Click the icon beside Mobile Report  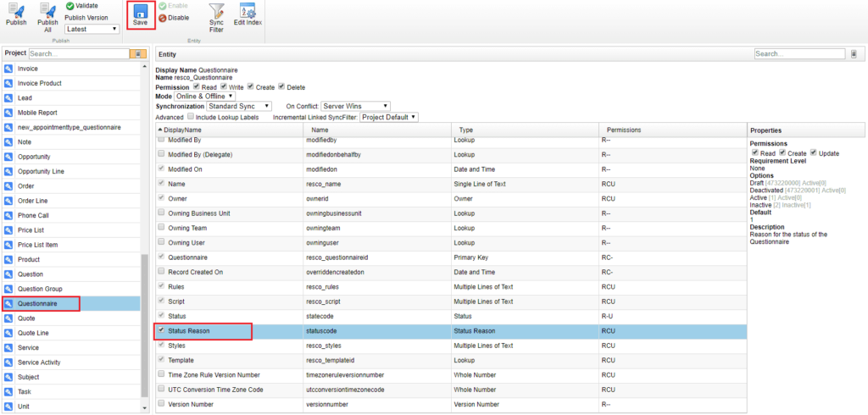(x=8, y=113)
